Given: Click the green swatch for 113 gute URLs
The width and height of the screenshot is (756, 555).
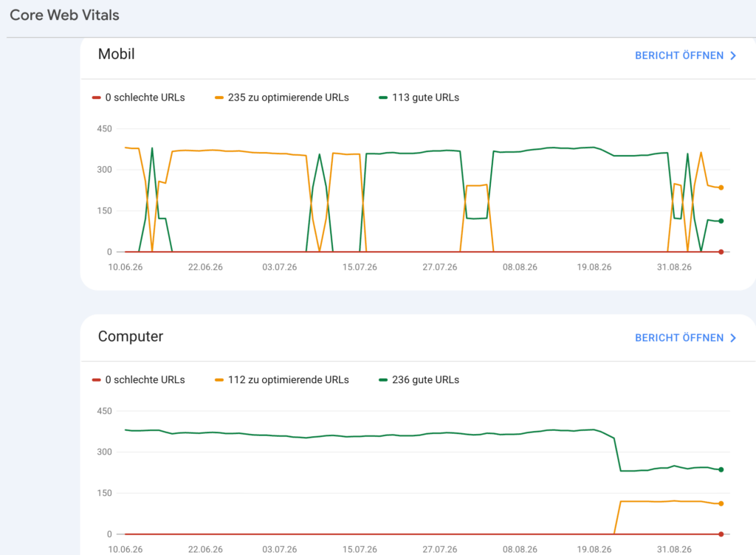Looking at the screenshot, I should (383, 98).
